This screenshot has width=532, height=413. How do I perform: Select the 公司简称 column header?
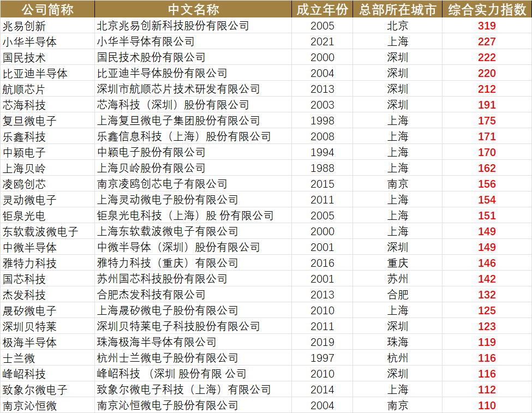point(47,9)
